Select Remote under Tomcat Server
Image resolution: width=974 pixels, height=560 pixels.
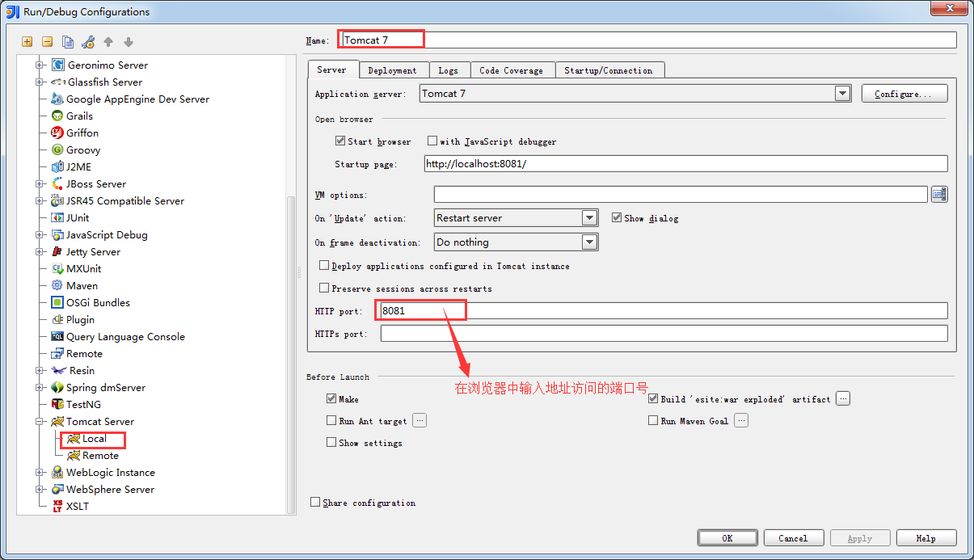coord(100,456)
